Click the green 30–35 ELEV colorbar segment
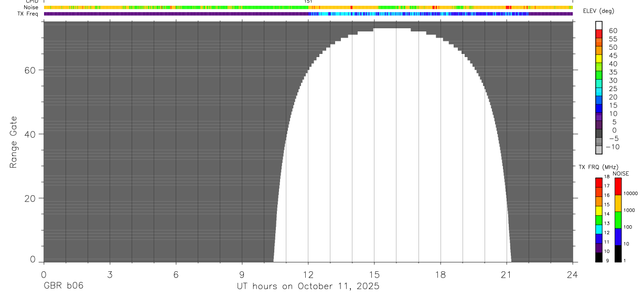Image resolution: width=644 pixels, height=297 pixels. pos(598,75)
